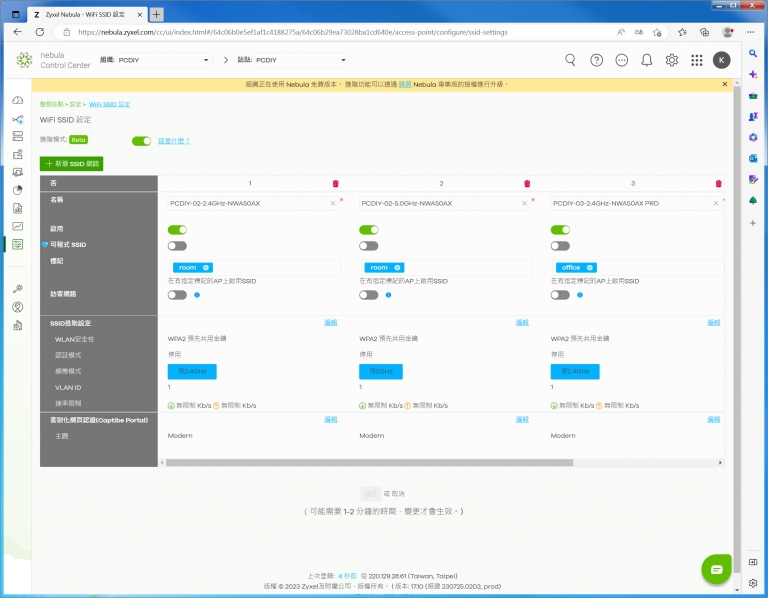The width and height of the screenshot is (768, 598).
Task: Toggle programmable SSID switch for SSID 3
Action: (560, 246)
